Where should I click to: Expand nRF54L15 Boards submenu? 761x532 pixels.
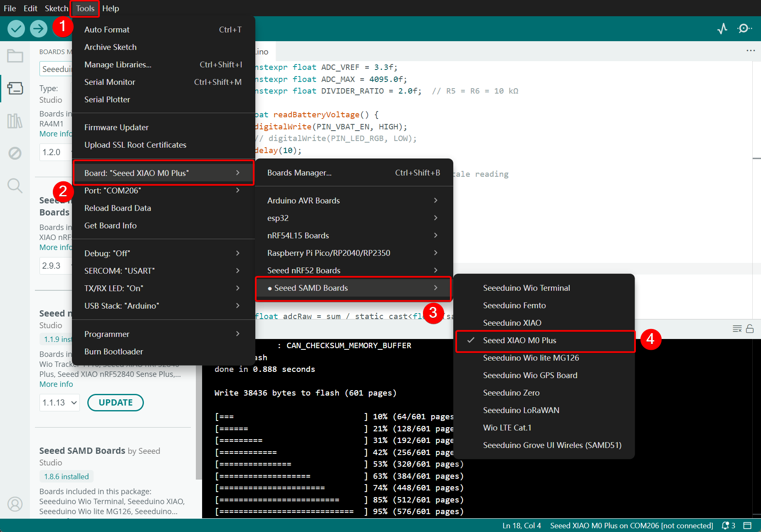tap(353, 235)
